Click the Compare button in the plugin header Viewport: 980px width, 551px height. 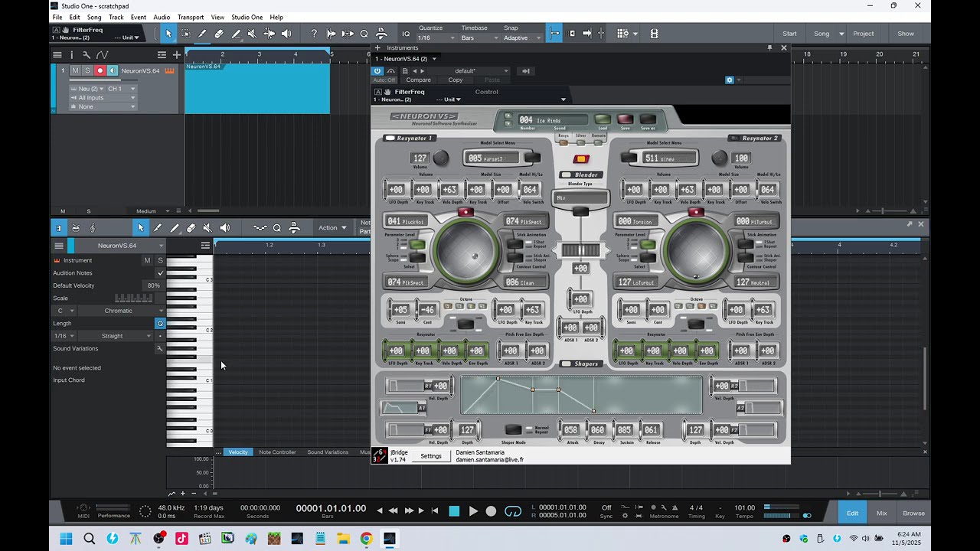pos(418,80)
